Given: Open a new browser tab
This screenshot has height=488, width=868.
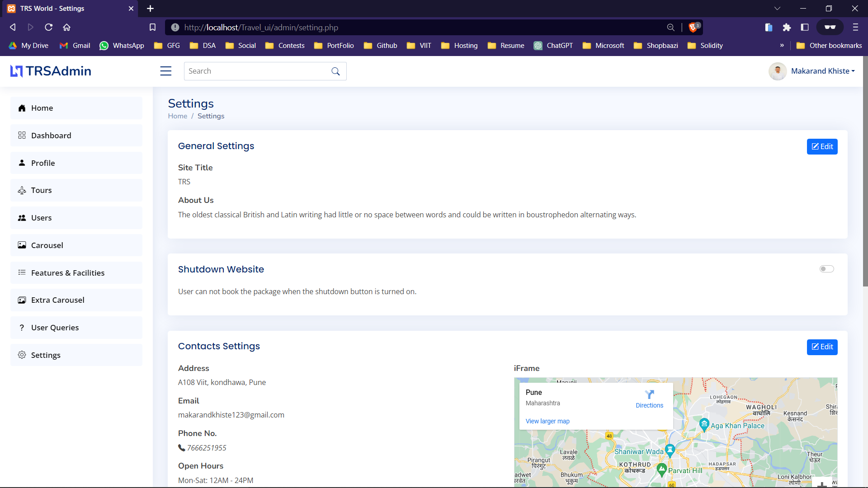Looking at the screenshot, I should point(151,9).
